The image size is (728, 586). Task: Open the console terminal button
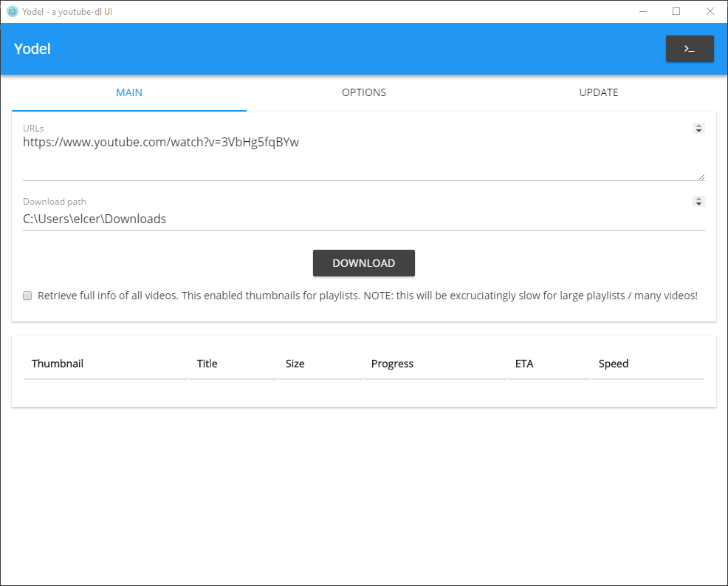(690, 49)
